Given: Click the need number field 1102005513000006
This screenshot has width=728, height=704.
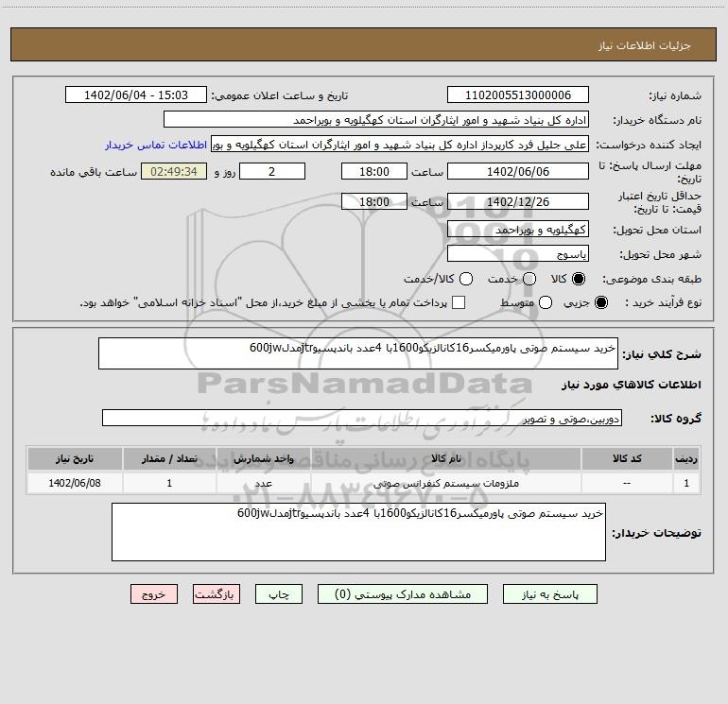Looking at the screenshot, I should point(518,95).
